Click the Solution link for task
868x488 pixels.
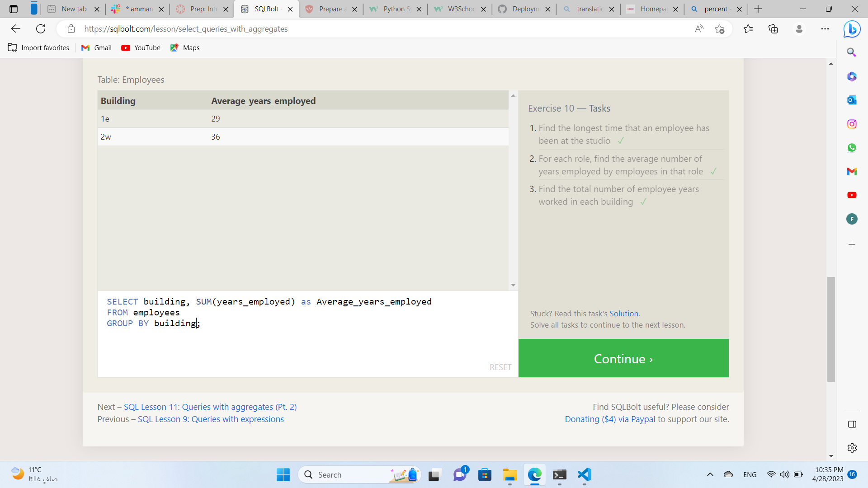(x=623, y=313)
